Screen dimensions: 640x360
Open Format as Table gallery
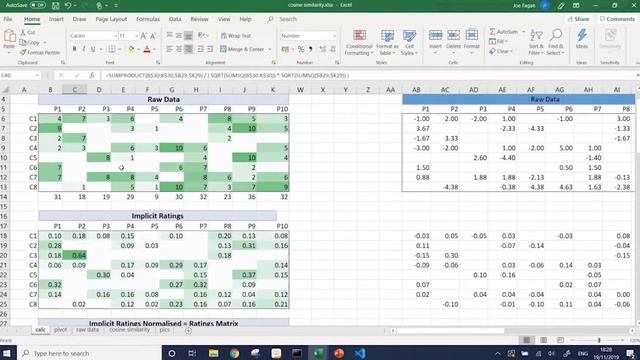coord(387,42)
